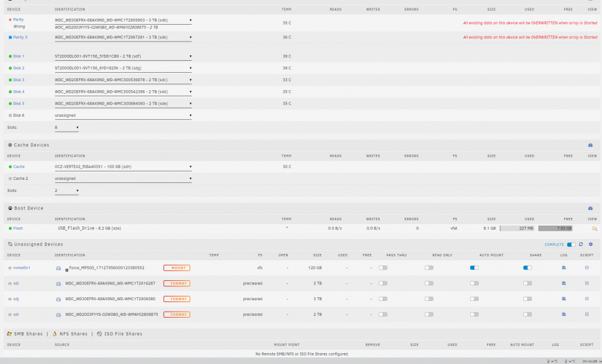Browse Flash via the view folder icon
The width and height of the screenshot is (602, 364).
(x=595, y=228)
